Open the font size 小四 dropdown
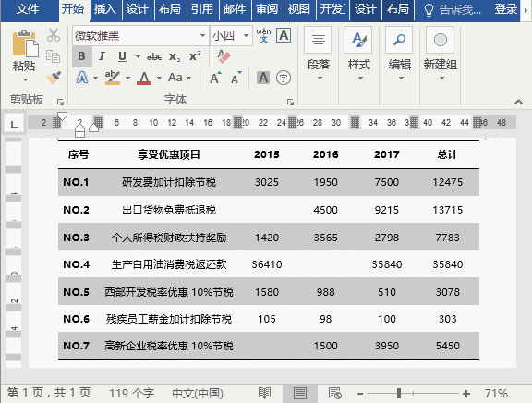 coord(246,35)
